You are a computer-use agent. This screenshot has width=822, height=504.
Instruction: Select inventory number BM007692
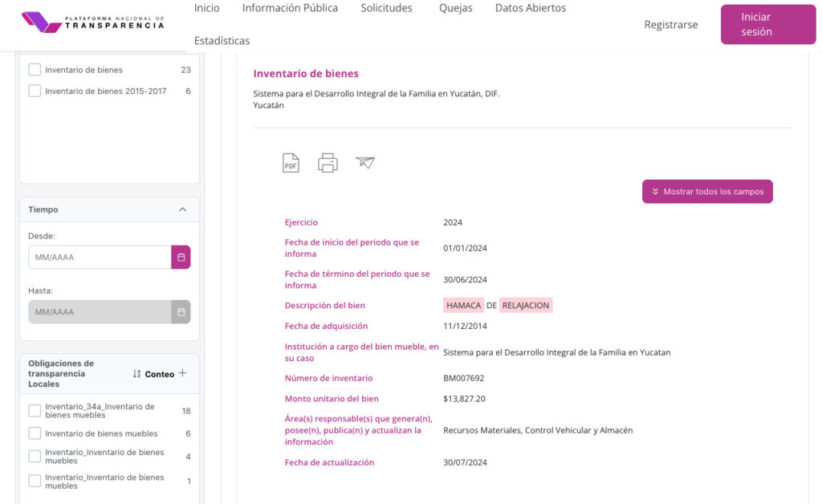pos(463,378)
